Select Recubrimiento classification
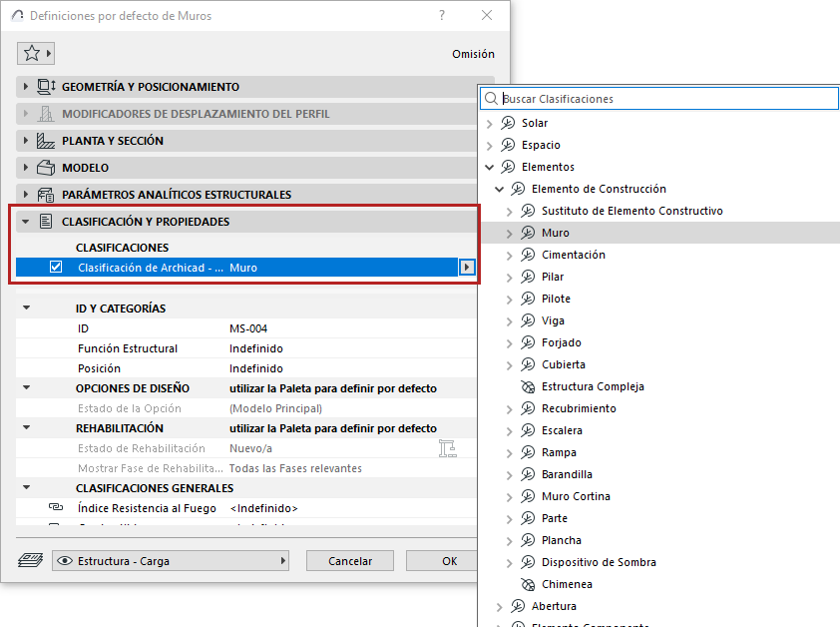 point(579,408)
